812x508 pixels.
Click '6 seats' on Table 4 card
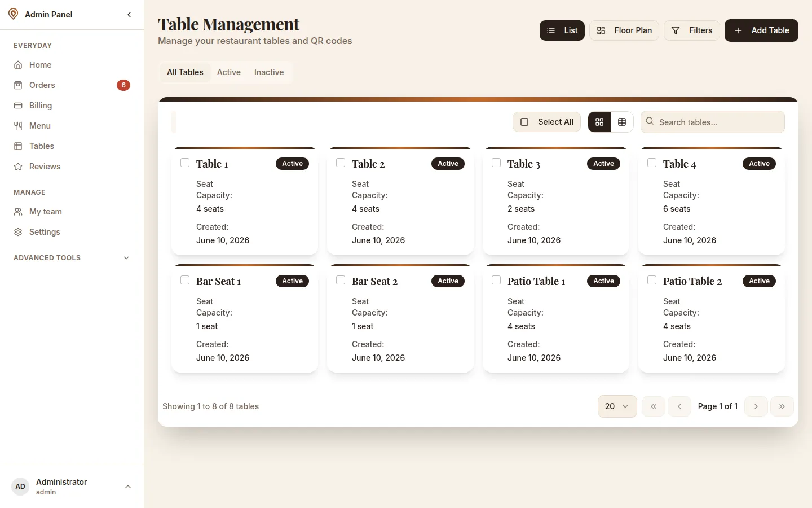point(677,209)
